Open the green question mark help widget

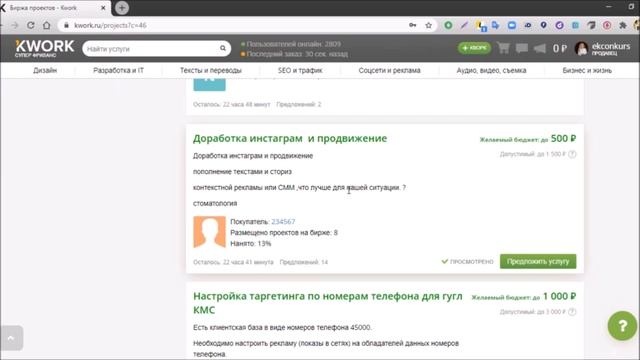[x=622, y=326]
